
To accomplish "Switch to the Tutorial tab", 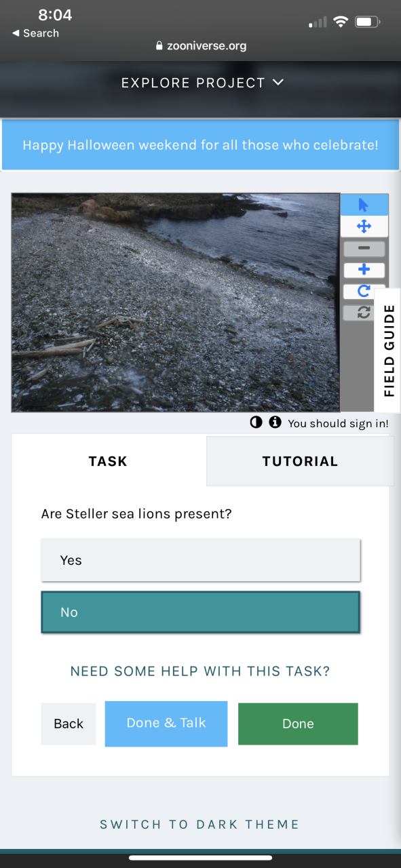I will [x=300, y=461].
